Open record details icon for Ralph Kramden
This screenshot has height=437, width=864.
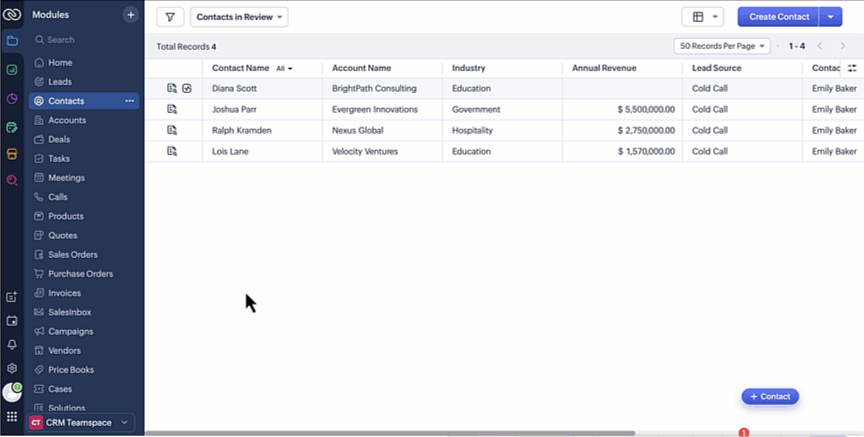(172, 130)
